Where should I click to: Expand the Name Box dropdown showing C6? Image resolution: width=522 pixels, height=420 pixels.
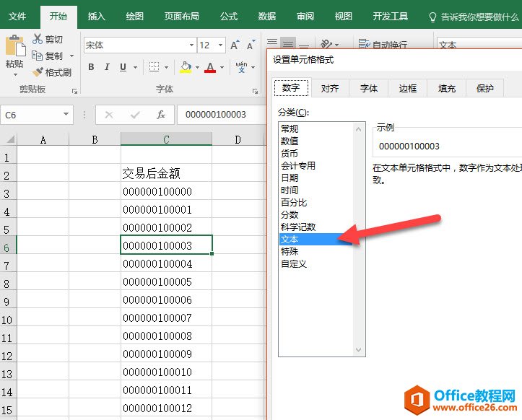point(66,115)
